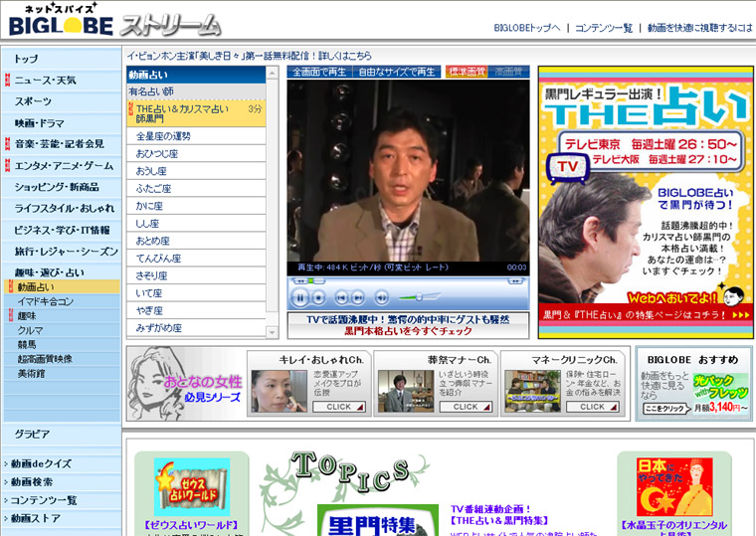
Task: Open ニュース・天気 category
Action: (62, 80)
